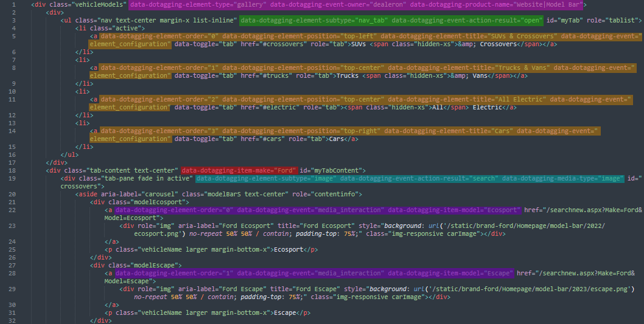Click line number 3 in the gutter

click(13, 21)
